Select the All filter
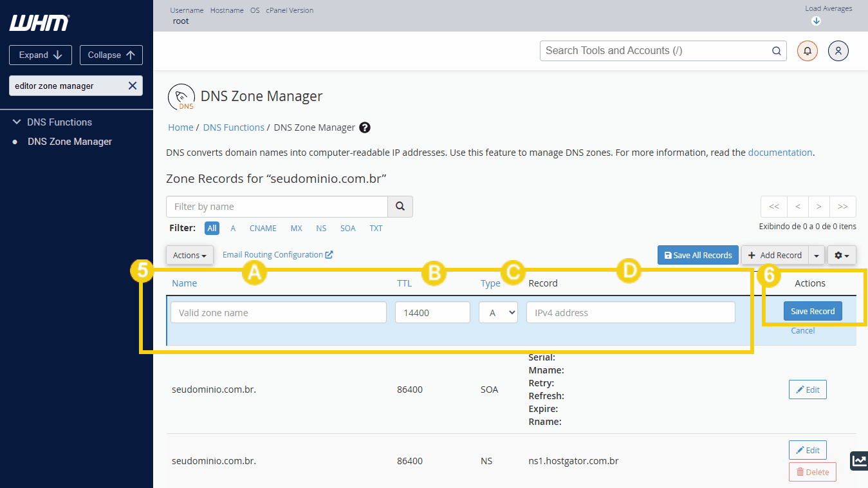Screen dimensions: 868x488 212,228
